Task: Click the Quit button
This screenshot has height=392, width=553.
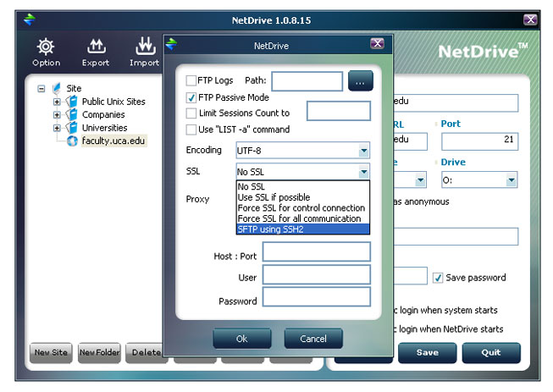Action: pyautogui.click(x=491, y=352)
